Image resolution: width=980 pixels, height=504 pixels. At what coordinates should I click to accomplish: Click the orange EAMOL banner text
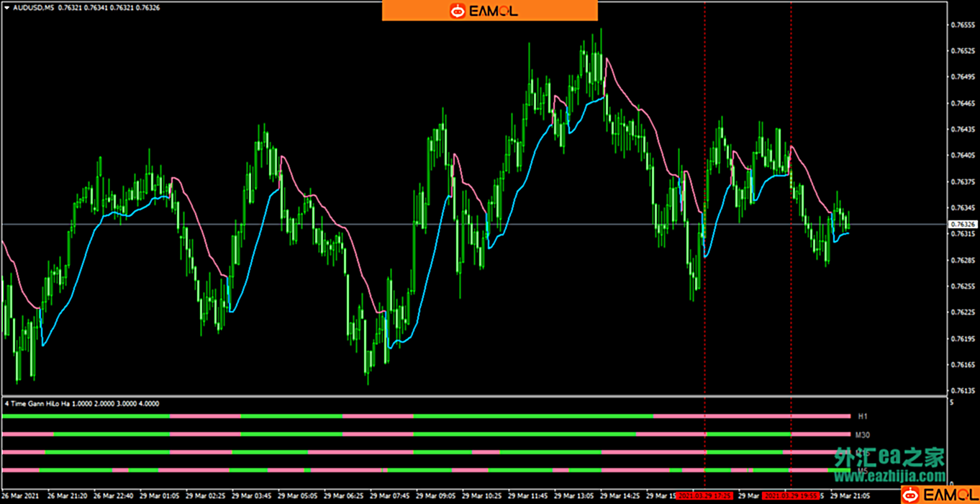click(493, 11)
